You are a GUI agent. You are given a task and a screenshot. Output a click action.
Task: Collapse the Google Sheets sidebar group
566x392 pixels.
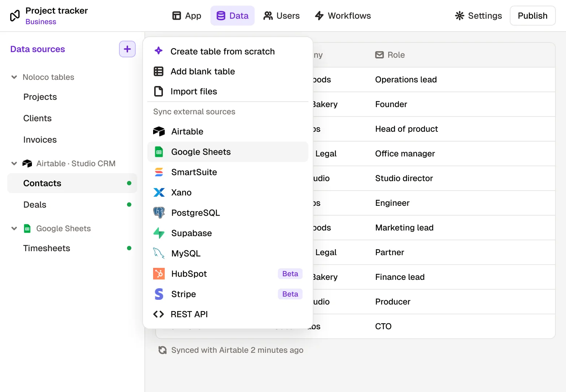[14, 228]
